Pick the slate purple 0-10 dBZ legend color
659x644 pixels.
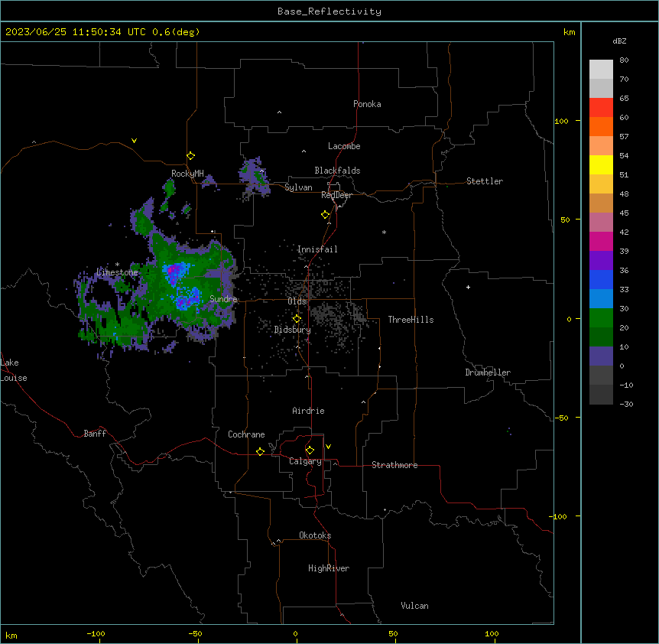coord(601,356)
